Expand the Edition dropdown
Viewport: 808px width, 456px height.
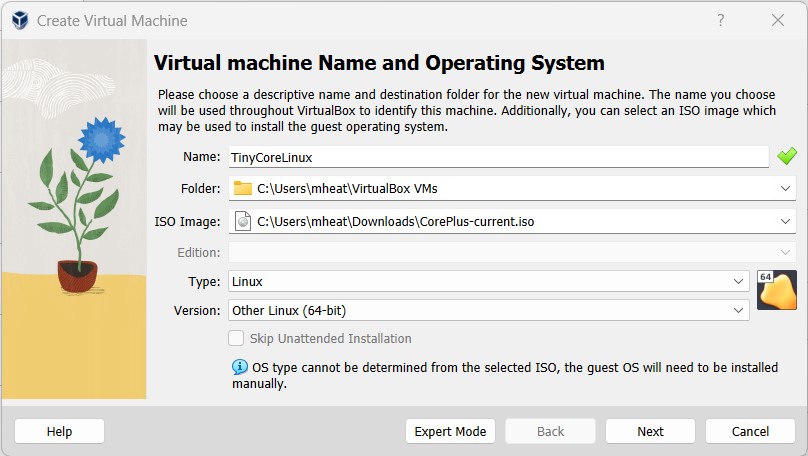(x=785, y=252)
